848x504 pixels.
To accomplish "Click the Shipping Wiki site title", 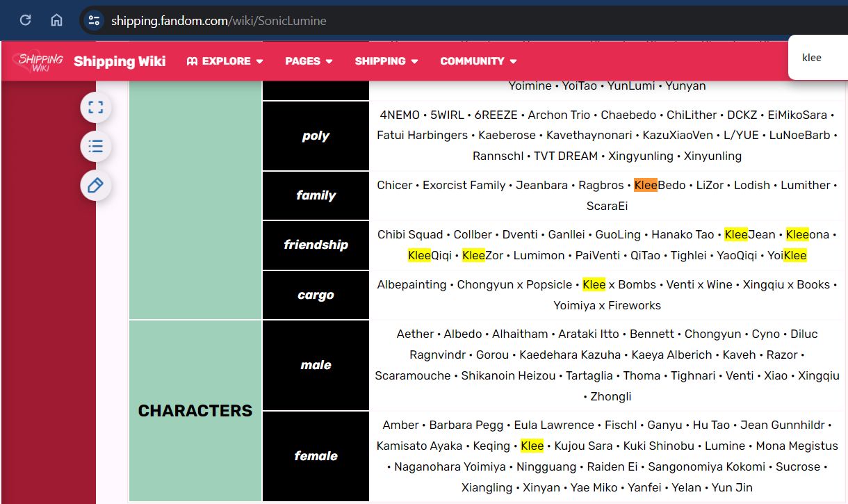I will (120, 61).
